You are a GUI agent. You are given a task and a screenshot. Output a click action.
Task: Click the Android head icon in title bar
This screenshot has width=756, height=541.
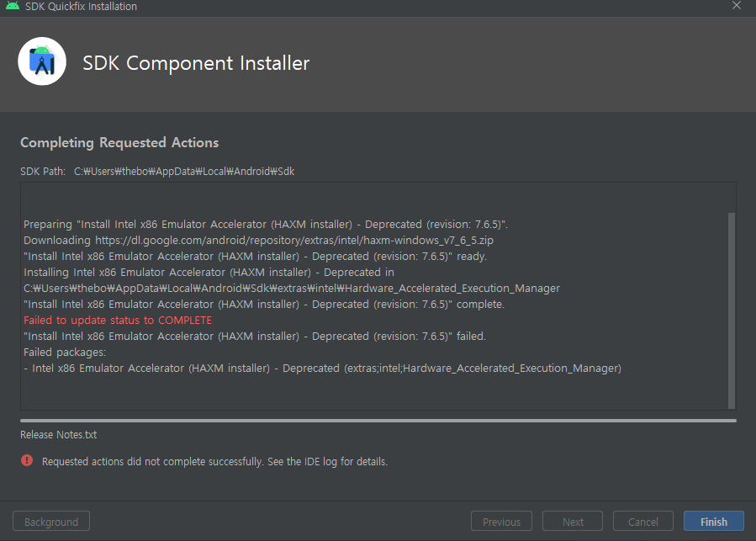coord(13,6)
